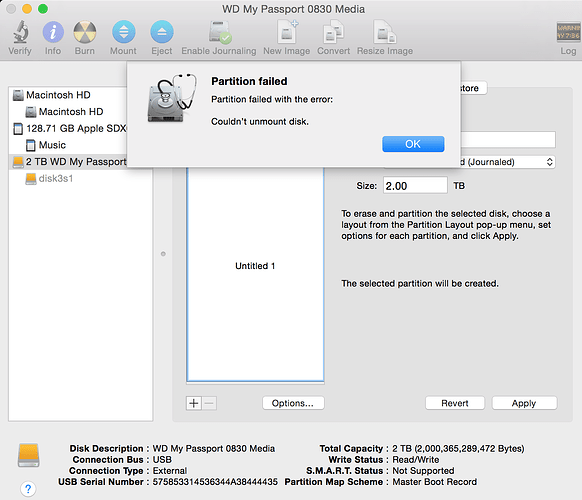The image size is (582, 500).
Task: Create a New Image from toolbar
Action: click(288, 32)
